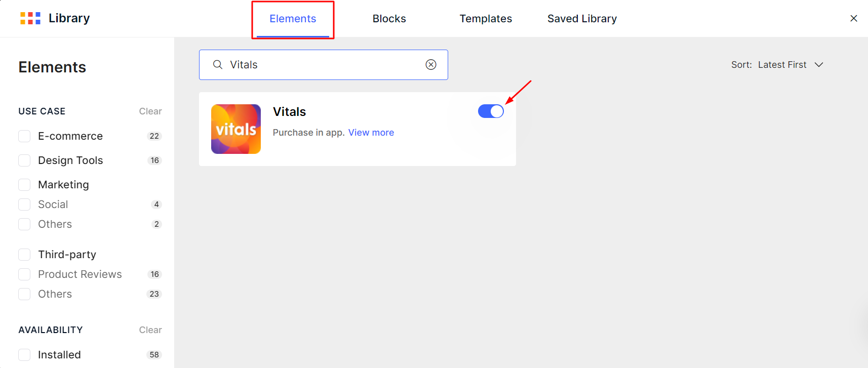The height and width of the screenshot is (368, 868).
Task: Click the Library colored grid logo
Action: click(30, 19)
